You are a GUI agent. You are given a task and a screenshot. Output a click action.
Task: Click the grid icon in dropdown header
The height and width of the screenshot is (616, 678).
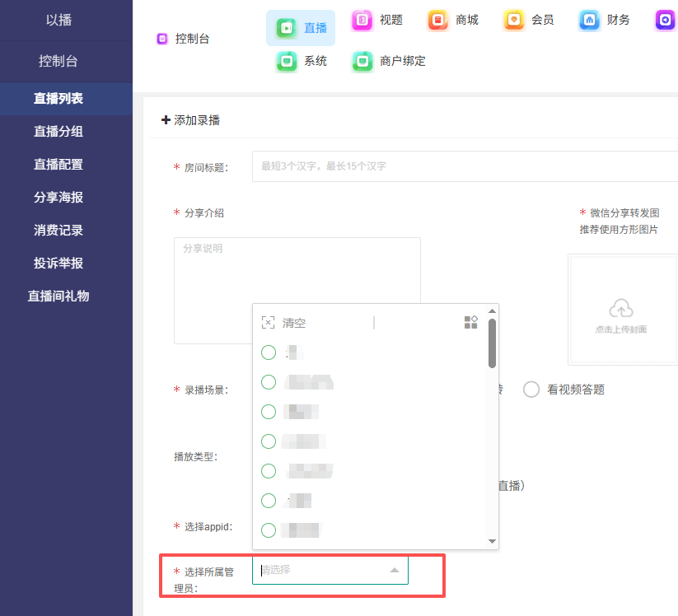[471, 322]
